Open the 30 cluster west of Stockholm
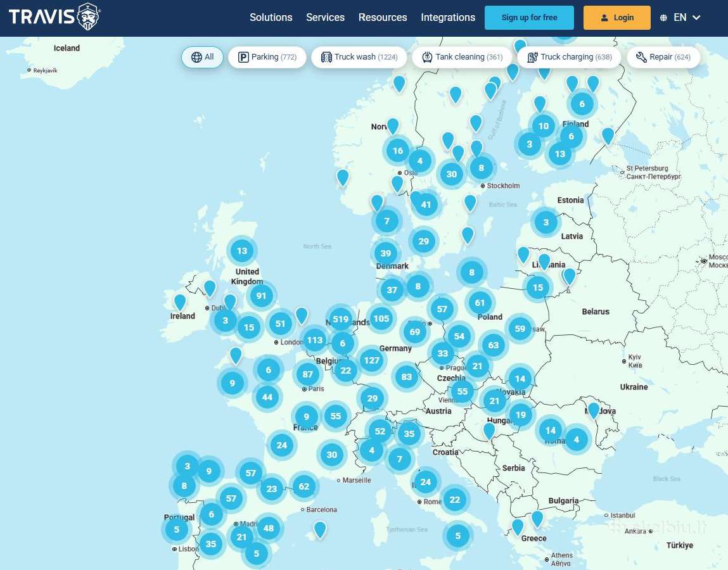Image resolution: width=728 pixels, height=570 pixels. pyautogui.click(x=451, y=174)
